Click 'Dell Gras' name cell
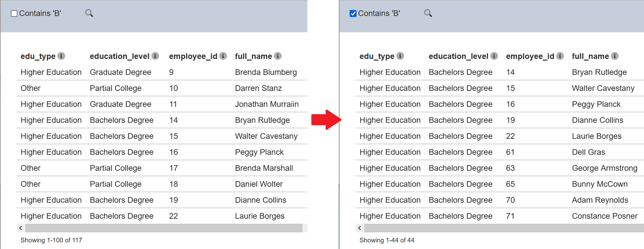 click(x=589, y=152)
